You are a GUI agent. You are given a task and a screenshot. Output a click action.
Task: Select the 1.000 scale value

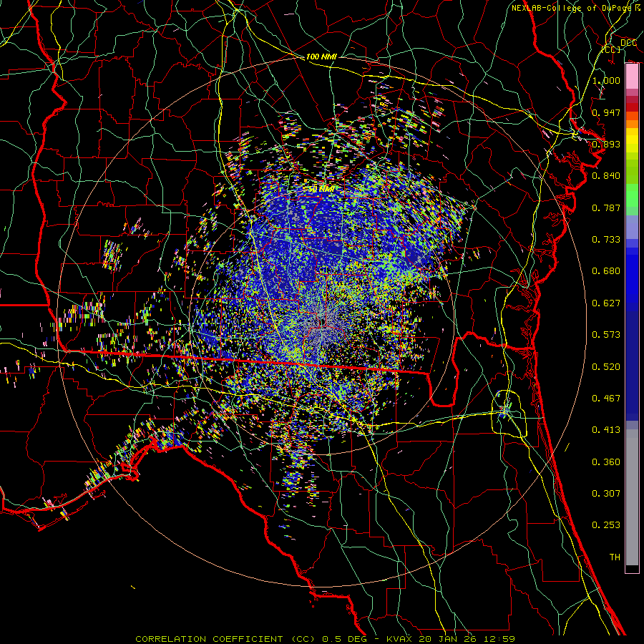(x=606, y=80)
